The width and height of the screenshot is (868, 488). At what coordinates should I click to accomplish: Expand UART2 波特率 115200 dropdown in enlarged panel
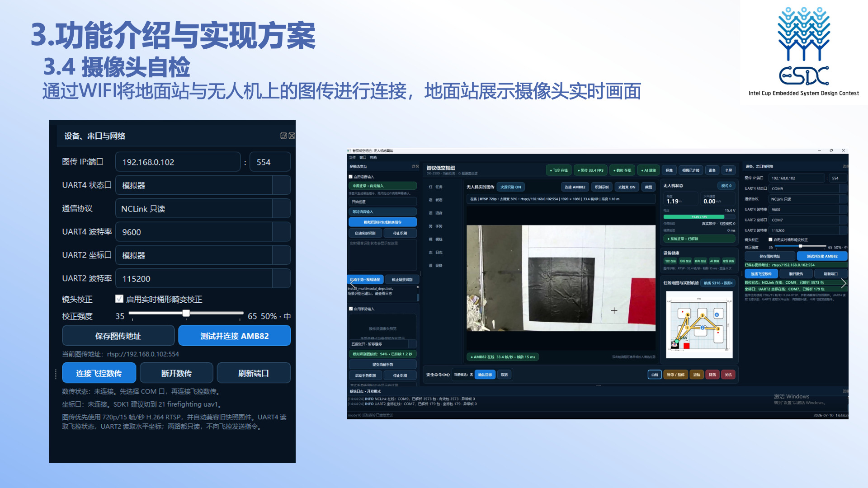[203, 279]
